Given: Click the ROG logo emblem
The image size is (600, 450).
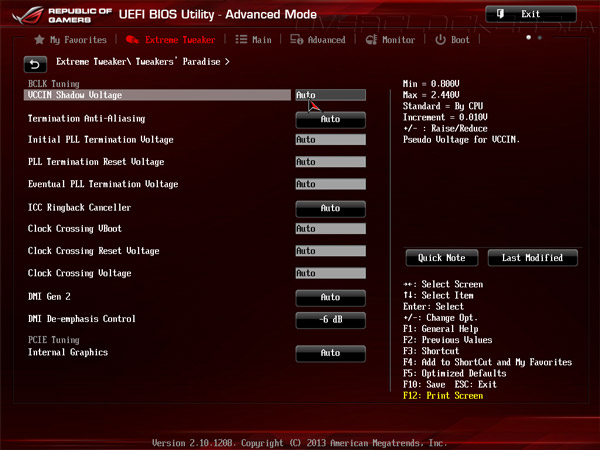Looking at the screenshot, I should coord(28,15).
